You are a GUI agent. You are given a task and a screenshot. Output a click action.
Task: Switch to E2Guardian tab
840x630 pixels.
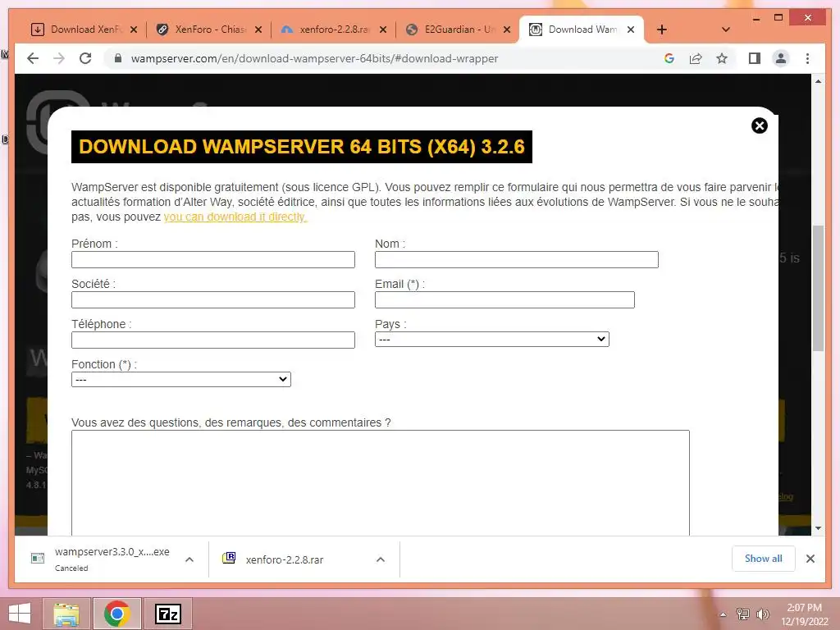pyautogui.click(x=459, y=30)
